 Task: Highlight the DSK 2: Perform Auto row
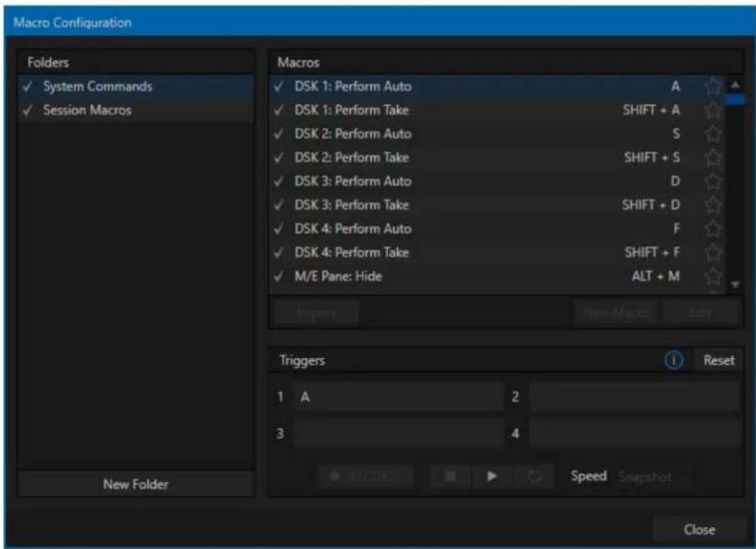tap(497, 133)
